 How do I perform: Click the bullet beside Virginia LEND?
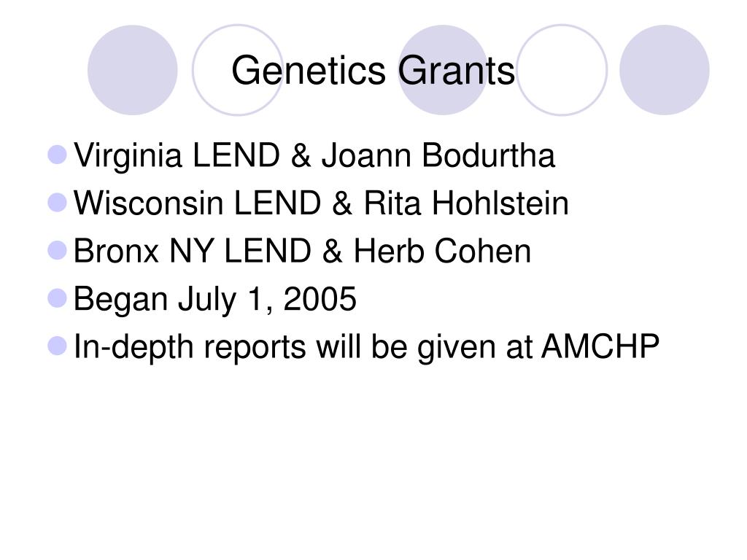[x=57, y=155]
